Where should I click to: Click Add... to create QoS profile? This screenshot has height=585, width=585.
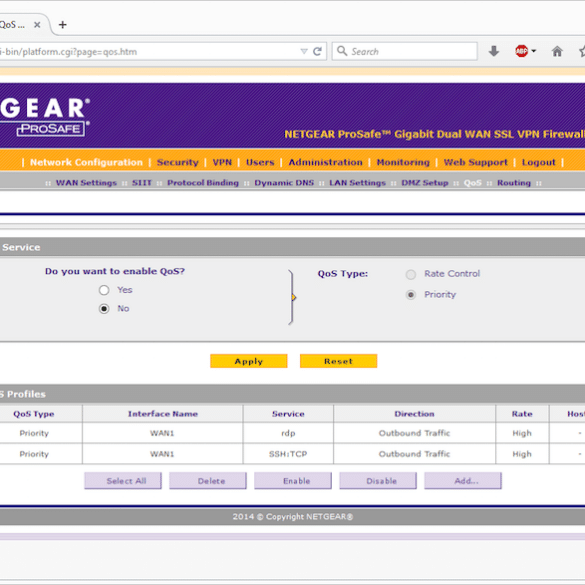click(463, 481)
